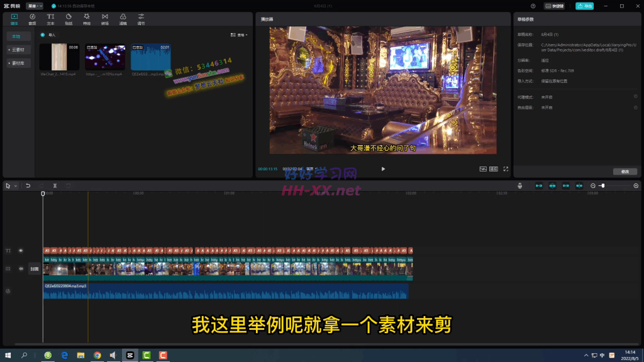Open the 文本 (Text) tab
Screen dimensions: 644x362
50,19
